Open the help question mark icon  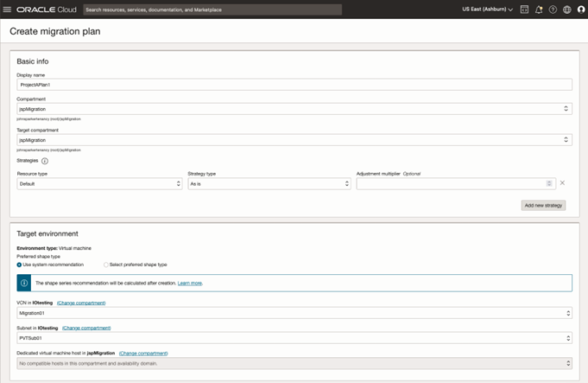click(x=553, y=10)
